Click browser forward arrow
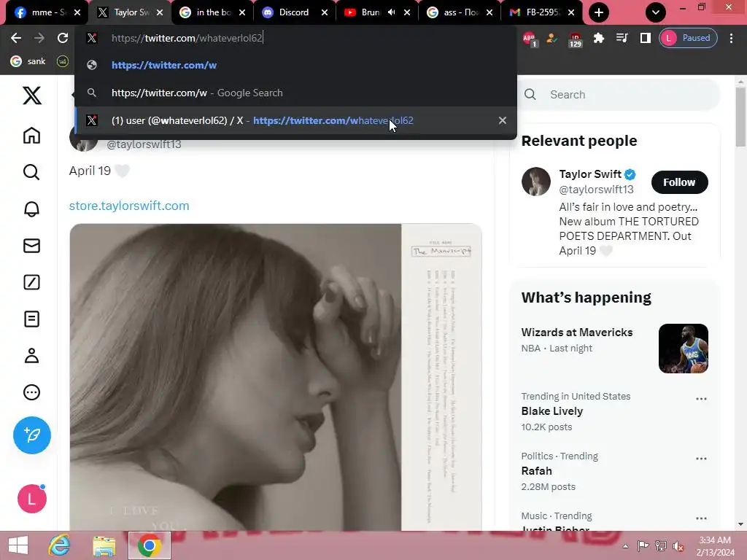This screenshot has height=560, width=747. coord(39,38)
